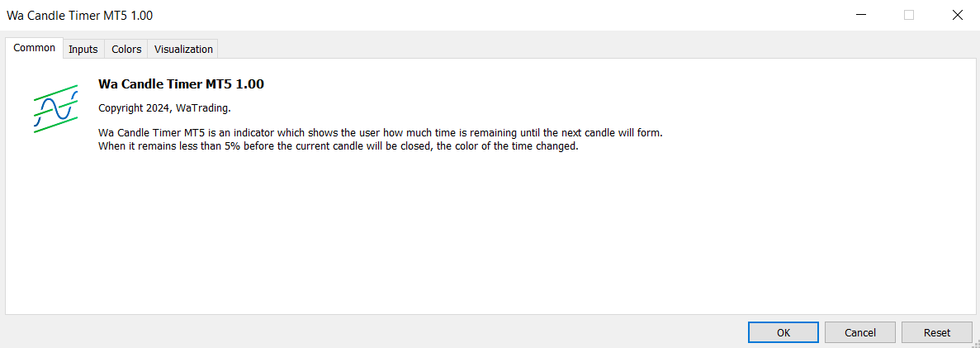Click the description line about remaining time

tap(380, 133)
